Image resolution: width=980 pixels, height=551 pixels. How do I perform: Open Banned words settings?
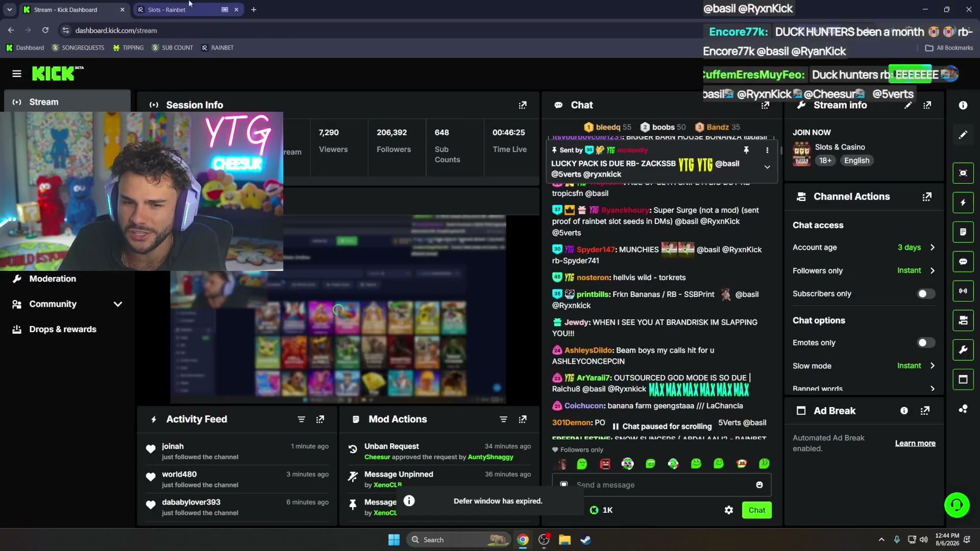[x=864, y=388]
